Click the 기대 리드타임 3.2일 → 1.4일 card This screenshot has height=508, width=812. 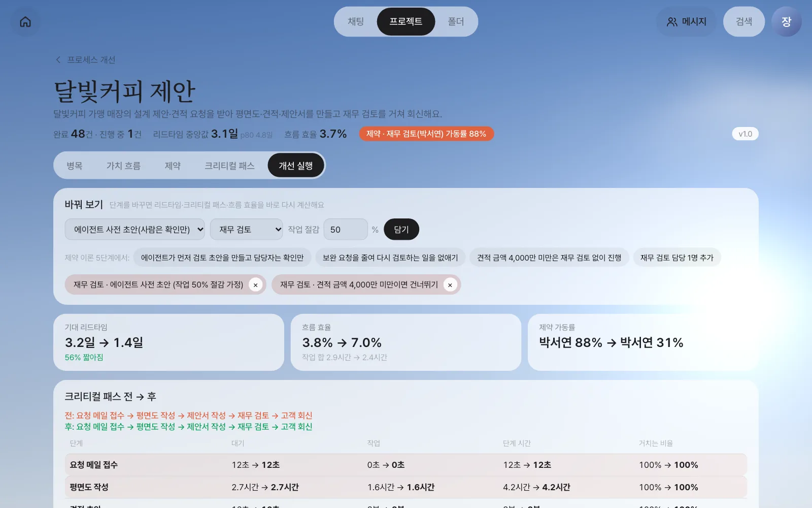point(168,342)
